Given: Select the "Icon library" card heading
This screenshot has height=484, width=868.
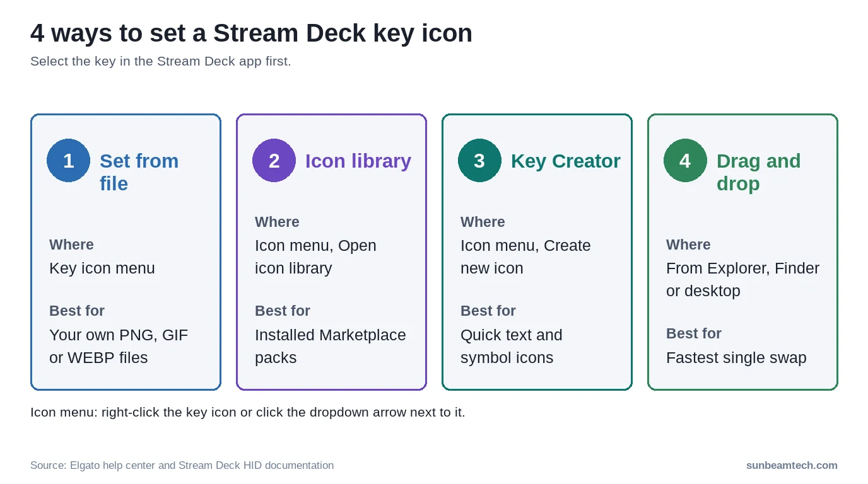Looking at the screenshot, I should coord(358,161).
